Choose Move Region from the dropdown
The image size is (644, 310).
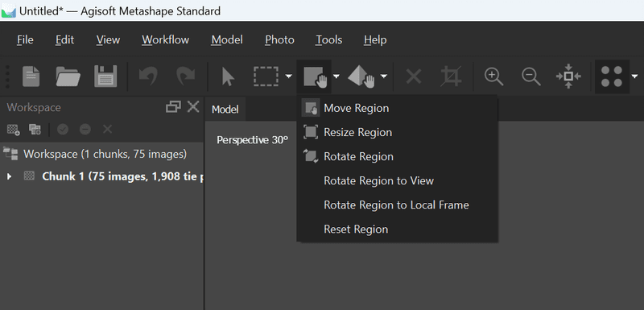pos(397,109)
